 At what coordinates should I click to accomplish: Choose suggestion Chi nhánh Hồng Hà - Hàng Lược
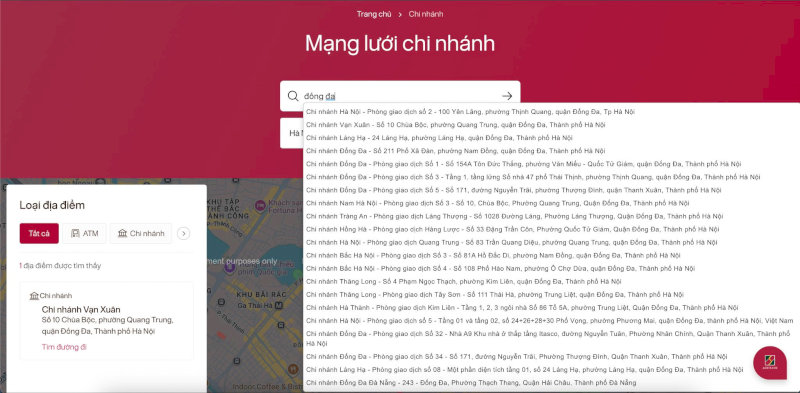[x=513, y=229]
